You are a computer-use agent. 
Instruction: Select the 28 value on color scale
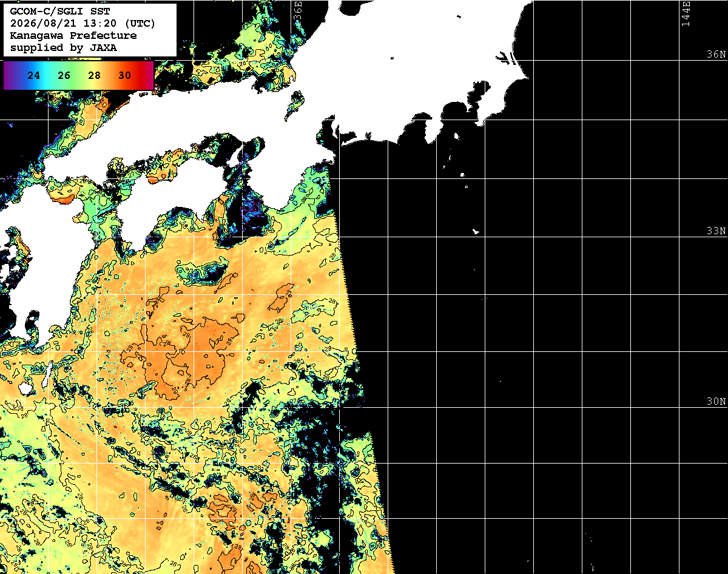click(x=95, y=76)
